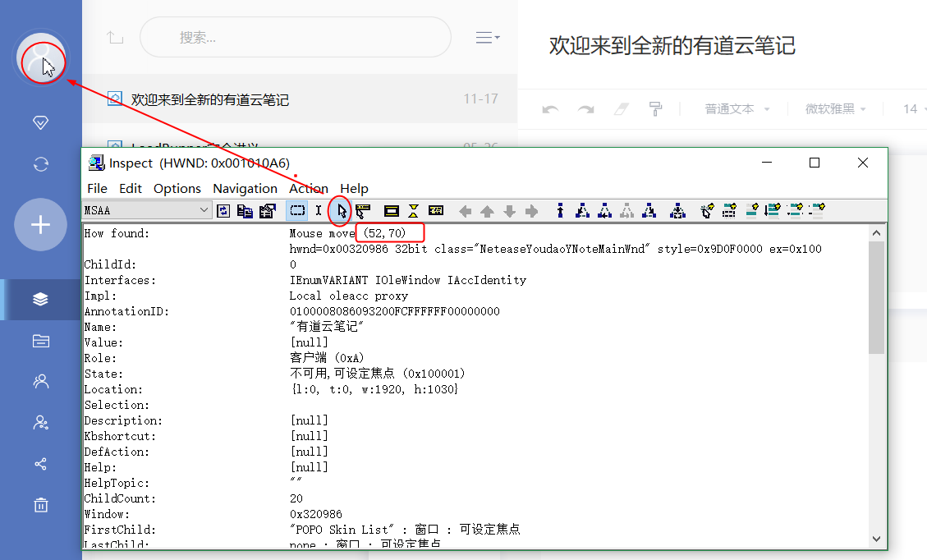The height and width of the screenshot is (560, 927).
Task: Click the sync icon in Youdao sidebar
Action: 40,164
